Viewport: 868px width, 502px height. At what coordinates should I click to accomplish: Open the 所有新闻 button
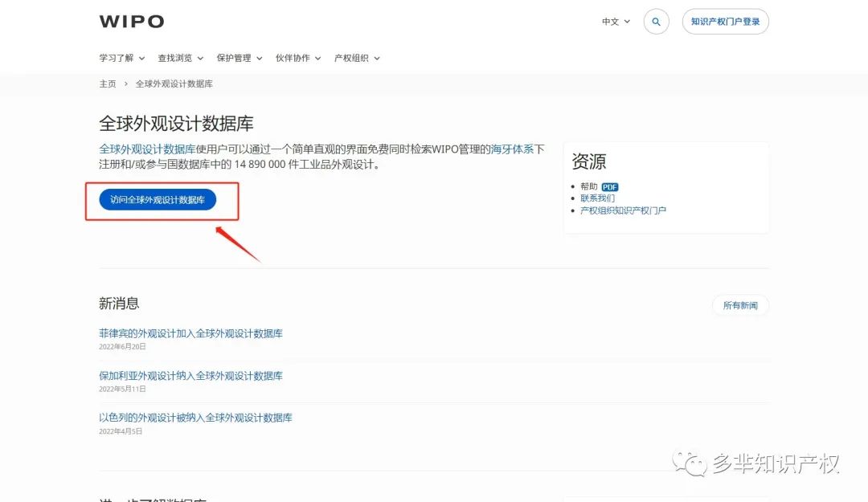740,305
